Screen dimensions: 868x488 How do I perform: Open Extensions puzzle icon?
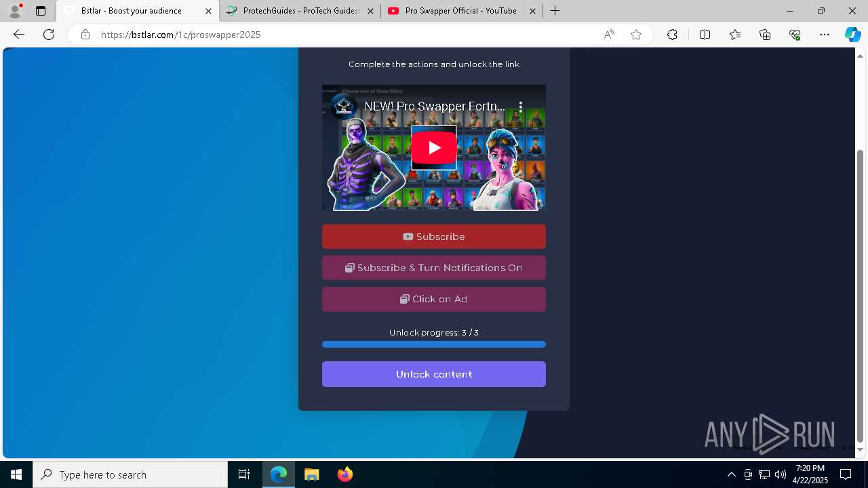coord(672,35)
